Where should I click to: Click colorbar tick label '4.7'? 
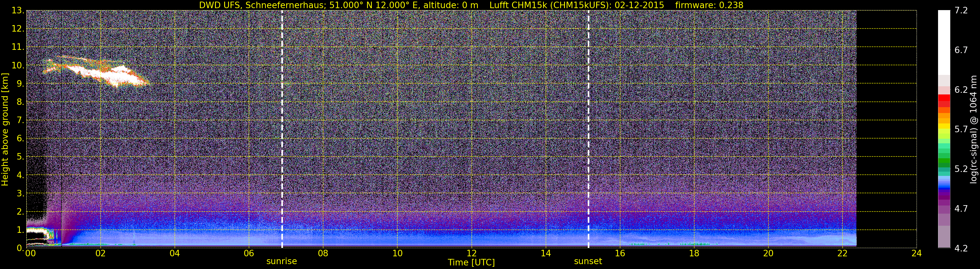pos(961,208)
